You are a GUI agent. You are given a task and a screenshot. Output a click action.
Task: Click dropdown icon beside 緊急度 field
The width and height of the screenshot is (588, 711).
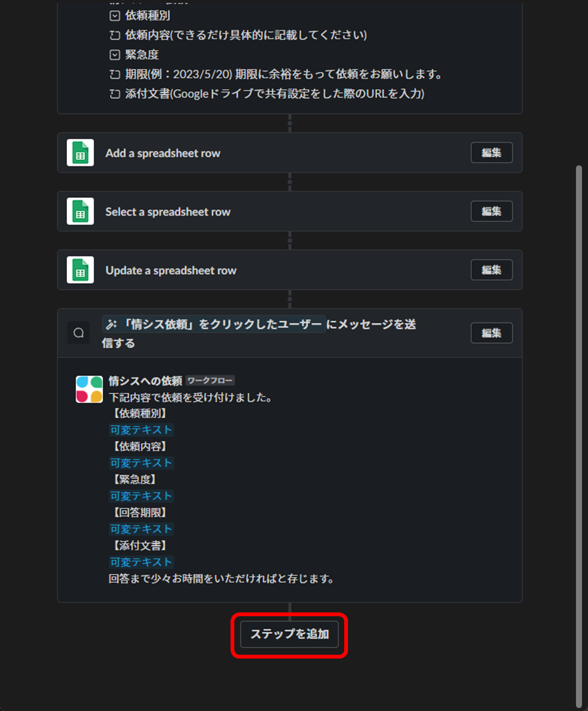point(114,55)
